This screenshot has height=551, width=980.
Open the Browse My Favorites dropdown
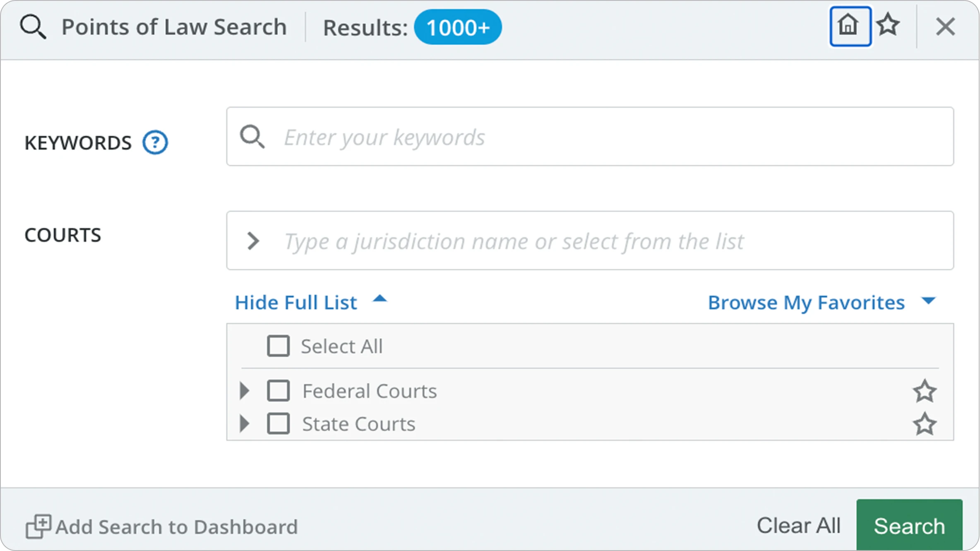point(821,302)
